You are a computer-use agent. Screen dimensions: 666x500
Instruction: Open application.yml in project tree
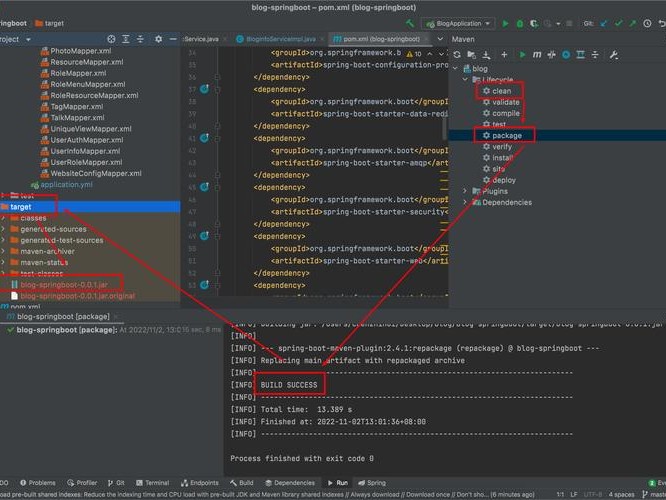coord(62,184)
